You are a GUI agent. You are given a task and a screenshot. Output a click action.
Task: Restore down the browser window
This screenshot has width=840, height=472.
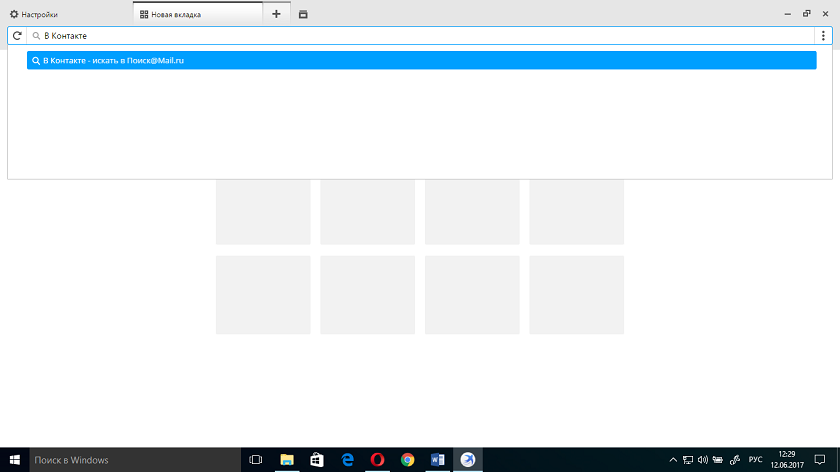point(806,14)
